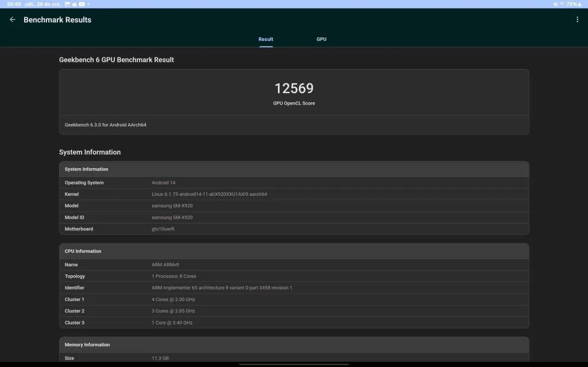Tap the GPU OpenCL Score value 12569
The width and height of the screenshot is (588, 367).
[293, 88]
